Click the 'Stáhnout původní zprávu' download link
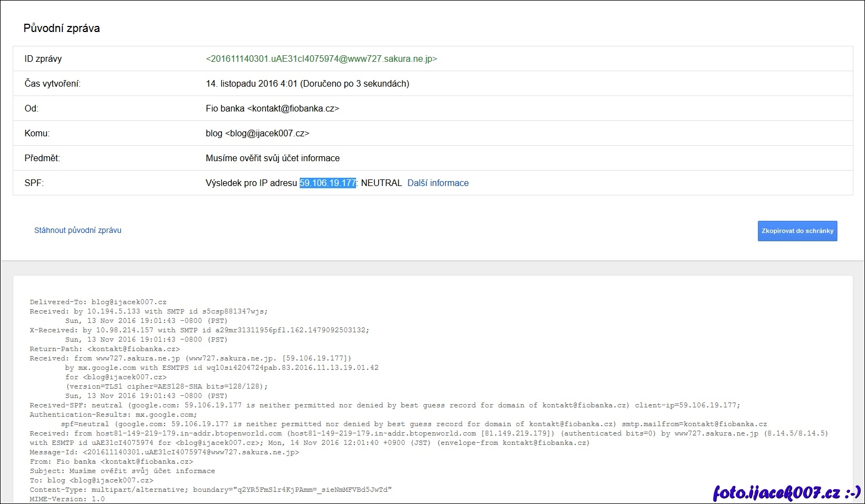Screen dimensions: 865x504 pyautogui.click(x=78, y=230)
